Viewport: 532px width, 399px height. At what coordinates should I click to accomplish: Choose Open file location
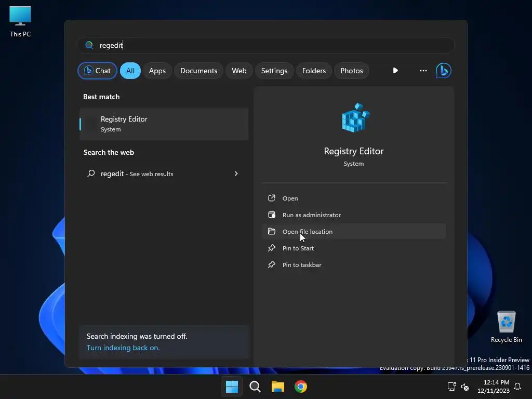click(x=354, y=231)
